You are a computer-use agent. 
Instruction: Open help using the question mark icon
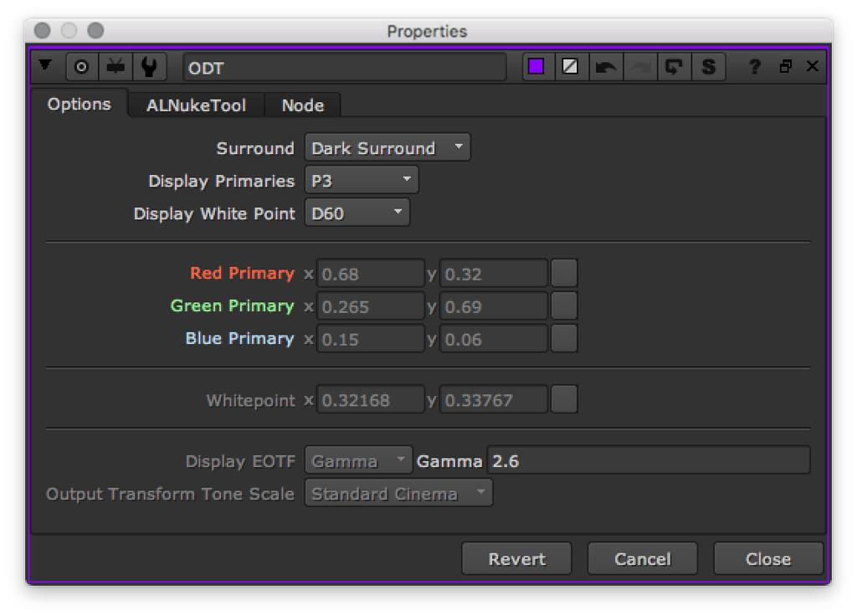click(x=753, y=66)
